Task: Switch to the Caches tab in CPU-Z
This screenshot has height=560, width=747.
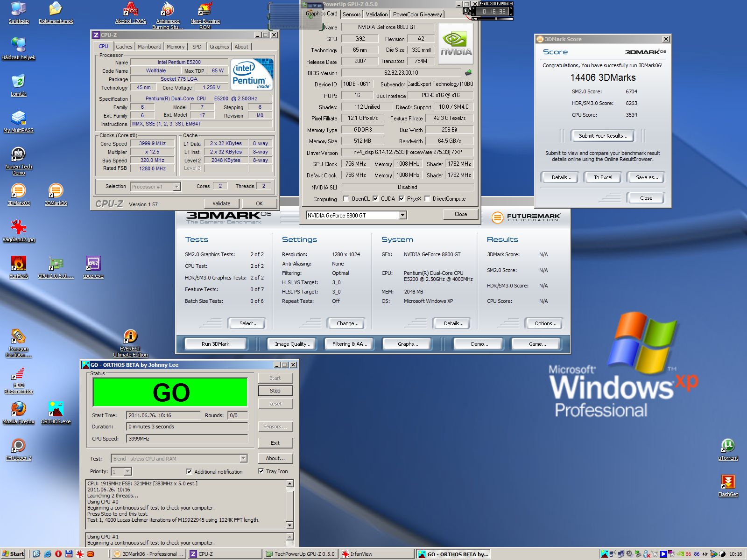Action: tap(124, 47)
